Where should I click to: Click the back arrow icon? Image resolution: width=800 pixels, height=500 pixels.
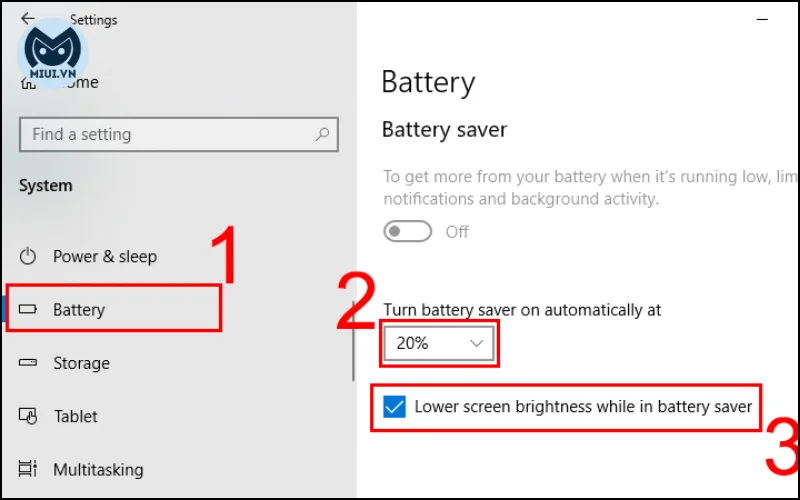pyautogui.click(x=28, y=19)
